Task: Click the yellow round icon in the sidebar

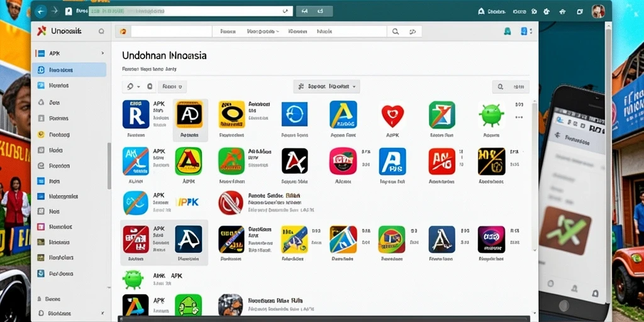Action: tap(41, 135)
